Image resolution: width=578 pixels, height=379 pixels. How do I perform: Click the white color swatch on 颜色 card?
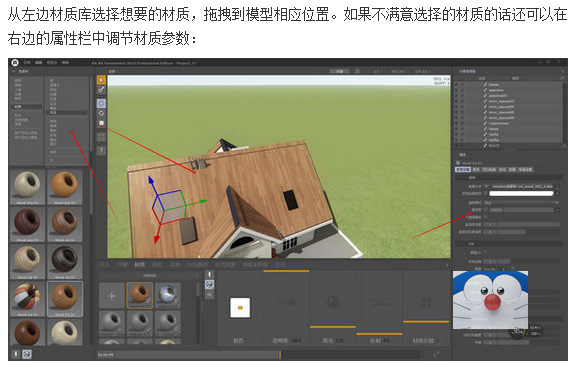point(240,307)
